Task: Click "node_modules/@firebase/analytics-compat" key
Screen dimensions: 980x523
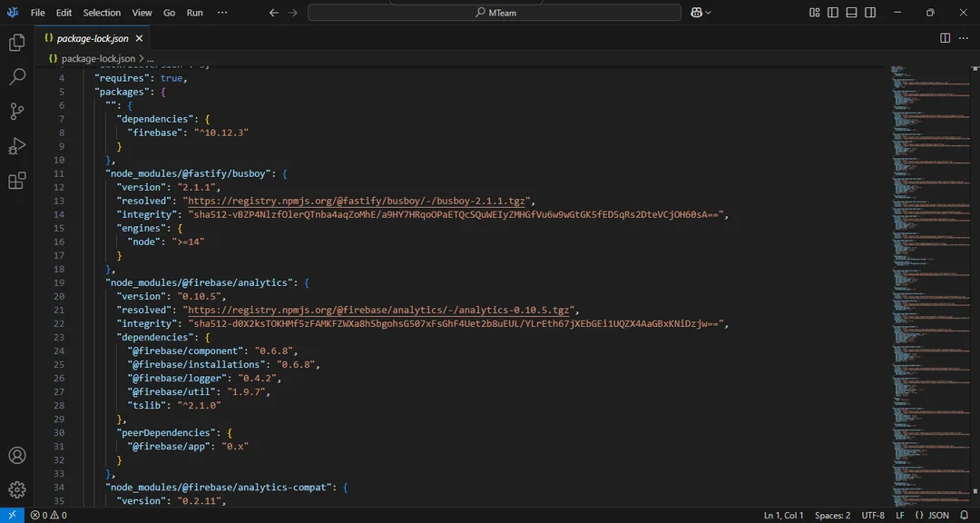Action: point(220,487)
